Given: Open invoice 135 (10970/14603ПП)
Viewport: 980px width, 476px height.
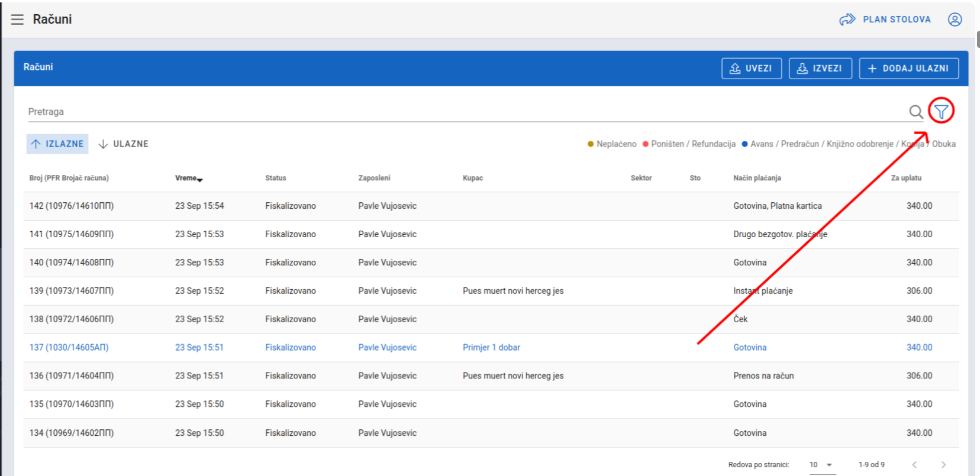Looking at the screenshot, I should [491, 404].
